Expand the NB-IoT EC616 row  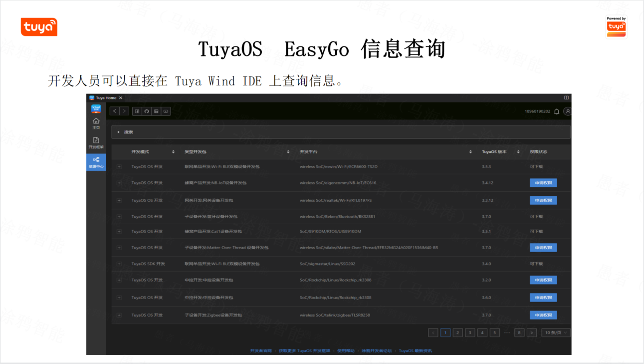click(x=119, y=183)
